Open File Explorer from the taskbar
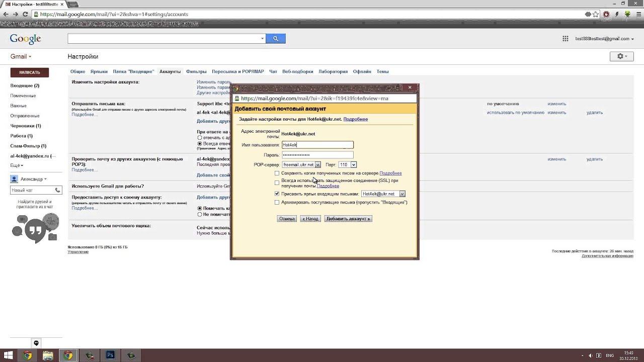 (x=48, y=355)
